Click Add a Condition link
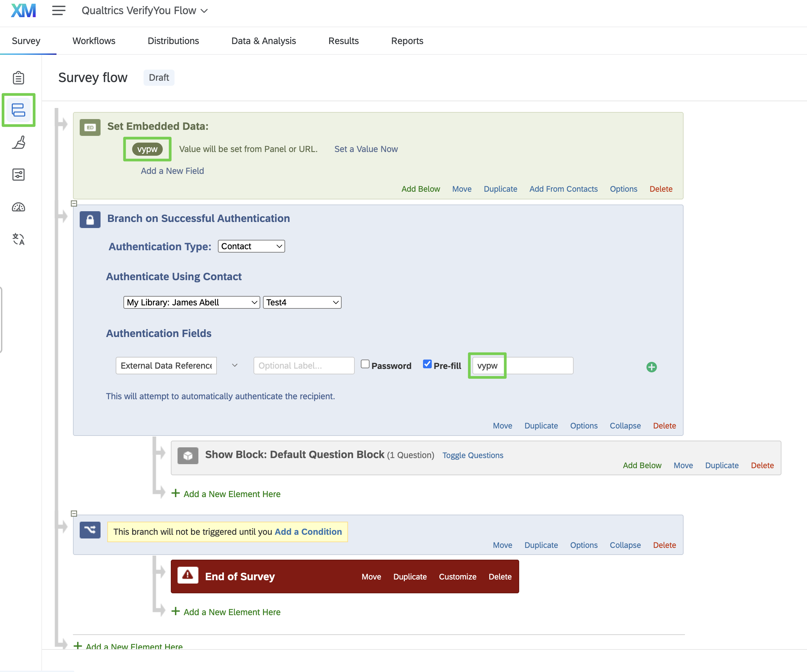Viewport: 807px width, 672px height. 308,532
